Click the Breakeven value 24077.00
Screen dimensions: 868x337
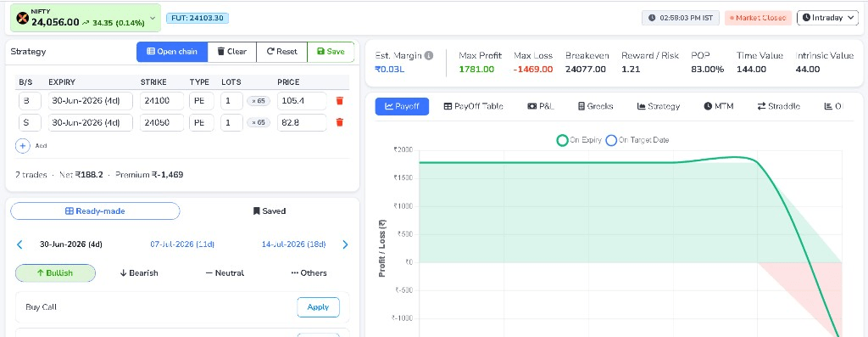585,70
